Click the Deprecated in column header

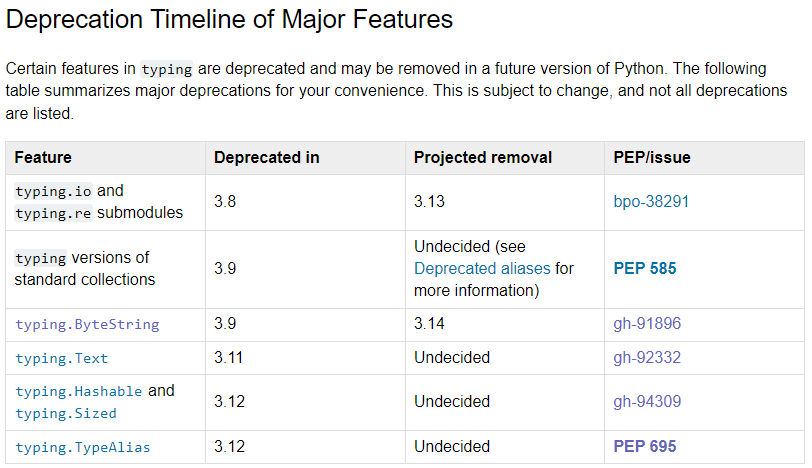coord(267,157)
